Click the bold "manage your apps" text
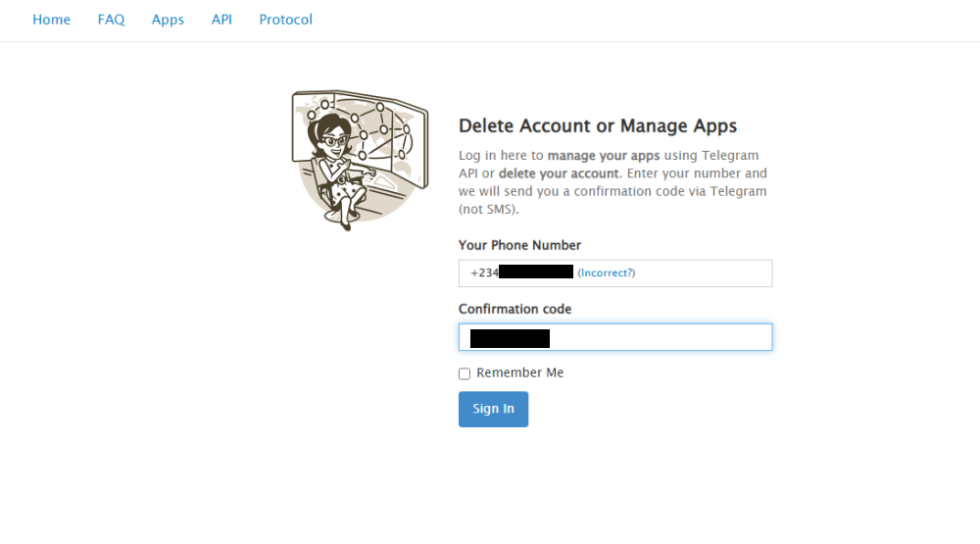 (605, 155)
